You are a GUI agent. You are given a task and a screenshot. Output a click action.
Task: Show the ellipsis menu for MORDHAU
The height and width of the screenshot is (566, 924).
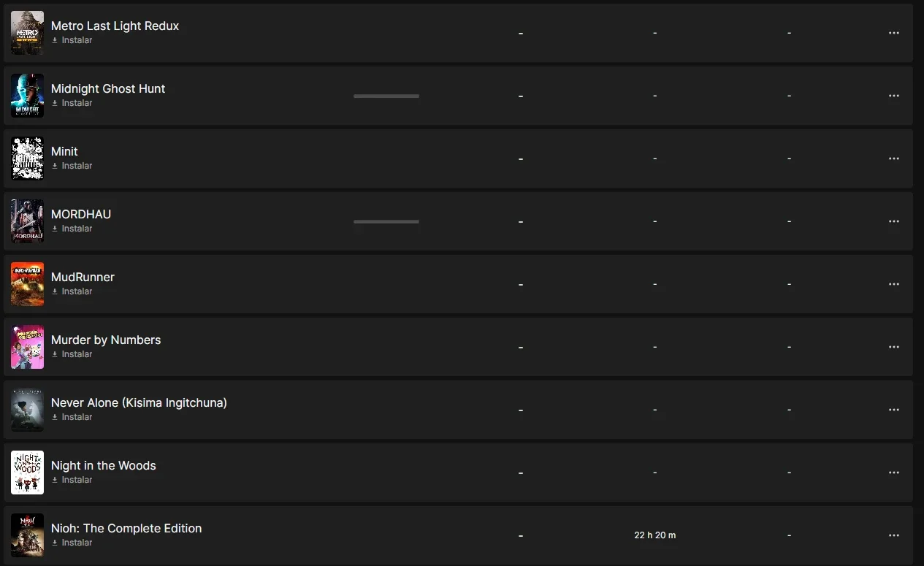893,221
